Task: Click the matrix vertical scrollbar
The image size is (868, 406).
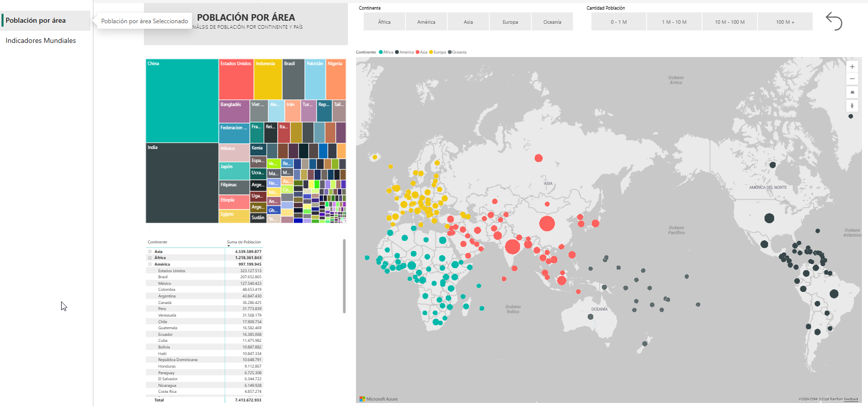Action: pyautogui.click(x=344, y=276)
